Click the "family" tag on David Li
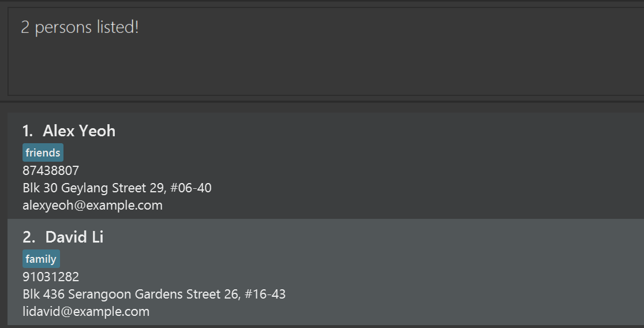Screen dimensions: 644x328 pos(41,259)
